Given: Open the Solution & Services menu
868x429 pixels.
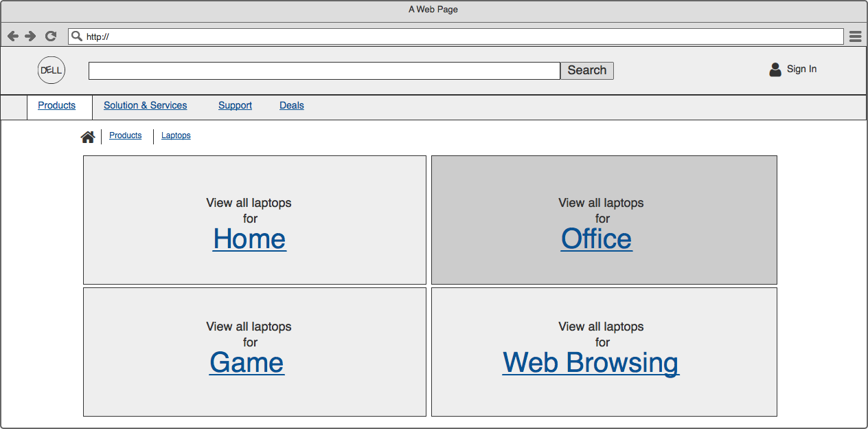Looking at the screenshot, I should (145, 105).
